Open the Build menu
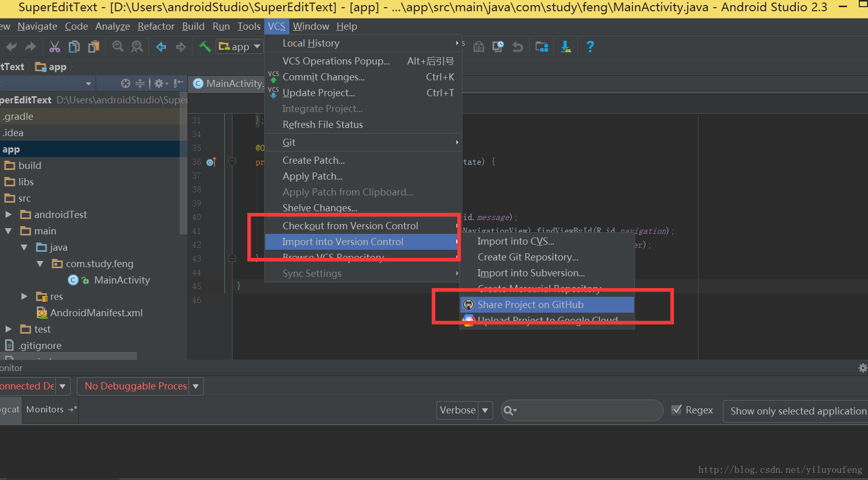Viewport: 868px width, 480px height. pos(193,26)
